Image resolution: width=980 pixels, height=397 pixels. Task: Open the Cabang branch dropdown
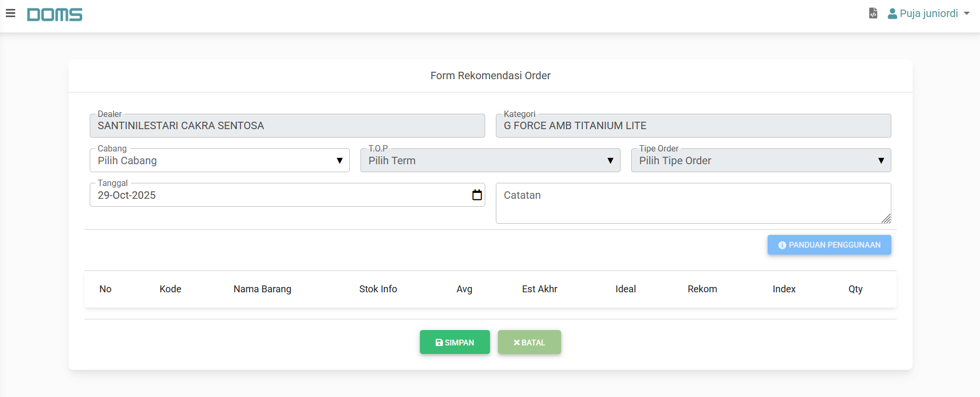coord(219,161)
